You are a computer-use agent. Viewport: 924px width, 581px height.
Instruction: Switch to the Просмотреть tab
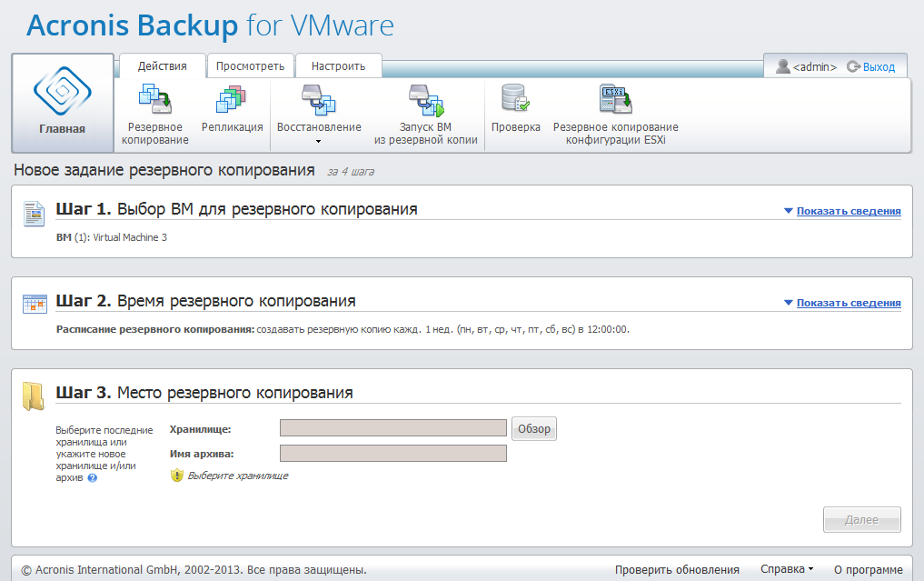coord(250,66)
